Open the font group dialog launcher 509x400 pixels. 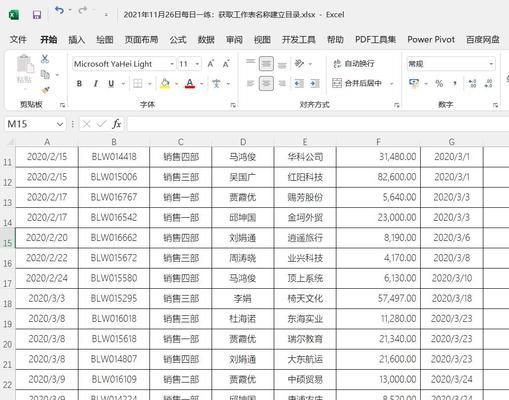[x=233, y=105]
